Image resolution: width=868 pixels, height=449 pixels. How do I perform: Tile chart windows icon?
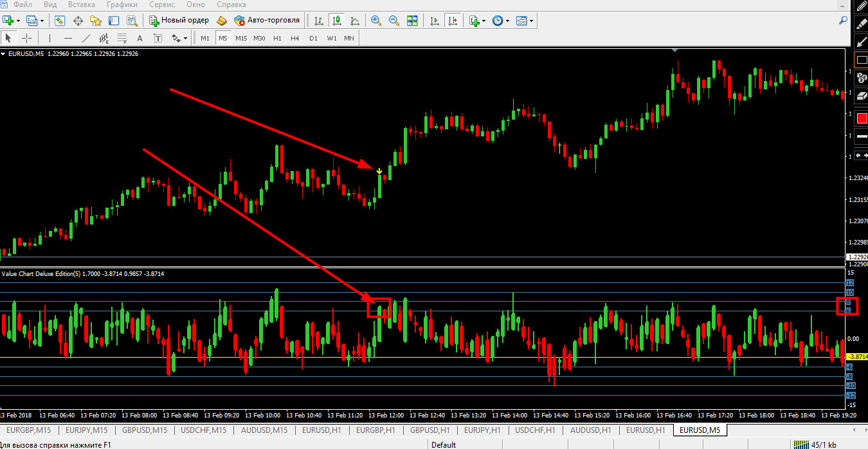coord(412,21)
